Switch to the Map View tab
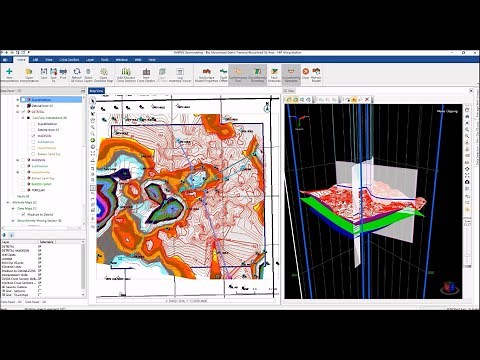This screenshot has width=480, height=360. click(96, 91)
